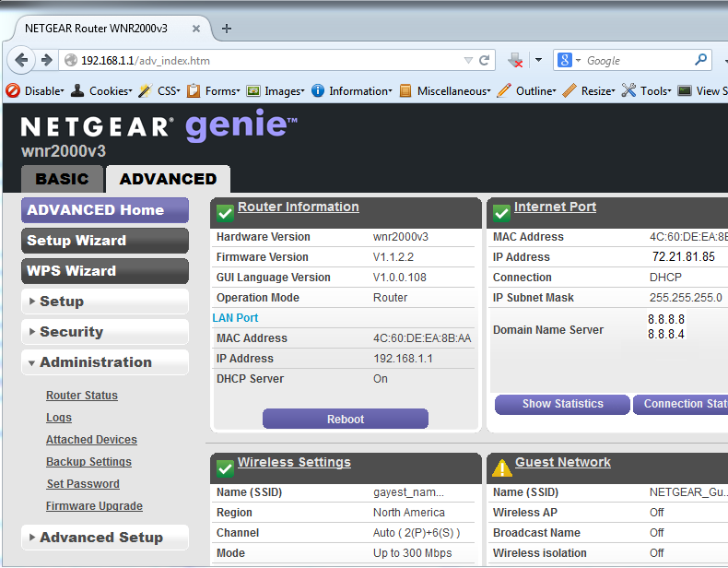Screen dimensions: 728x568
Task: Click the green check beside Internet Port
Action: tap(501, 213)
